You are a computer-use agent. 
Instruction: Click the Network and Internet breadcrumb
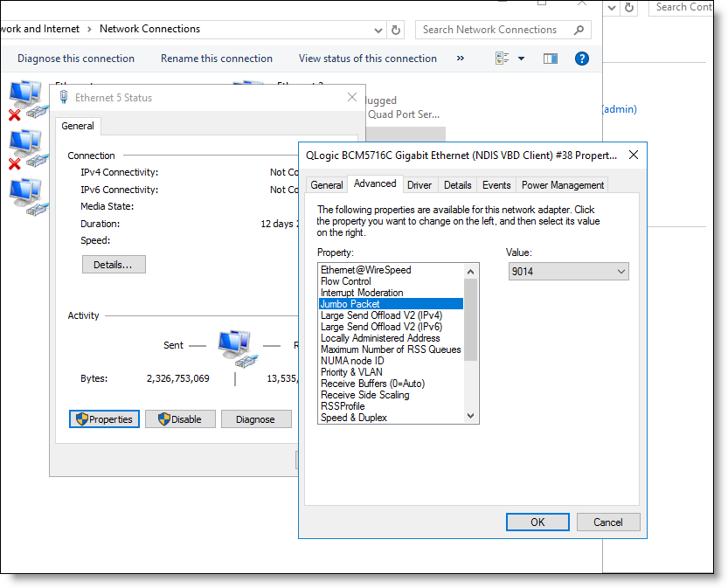(x=40, y=29)
